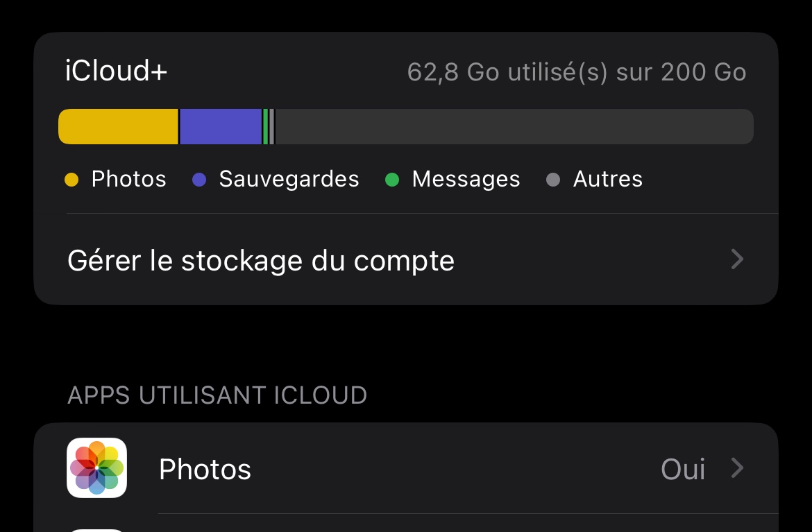Select the blue Sauvegardes segment of storage bar

(220, 127)
